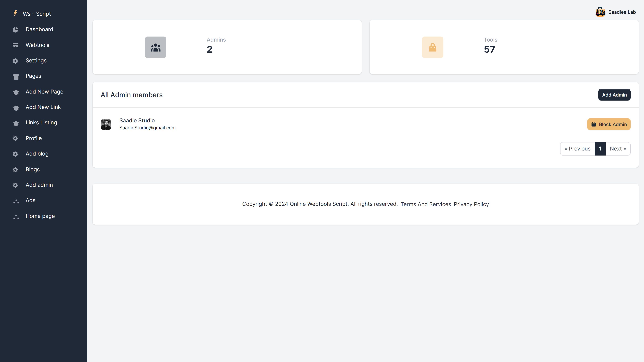
Task: Click the Ws - Script brand title
Action: tap(37, 14)
